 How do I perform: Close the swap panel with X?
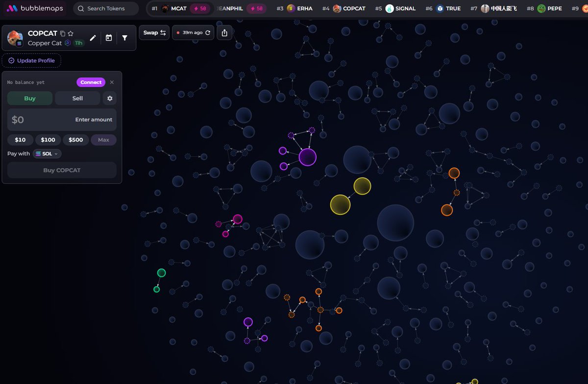(112, 82)
